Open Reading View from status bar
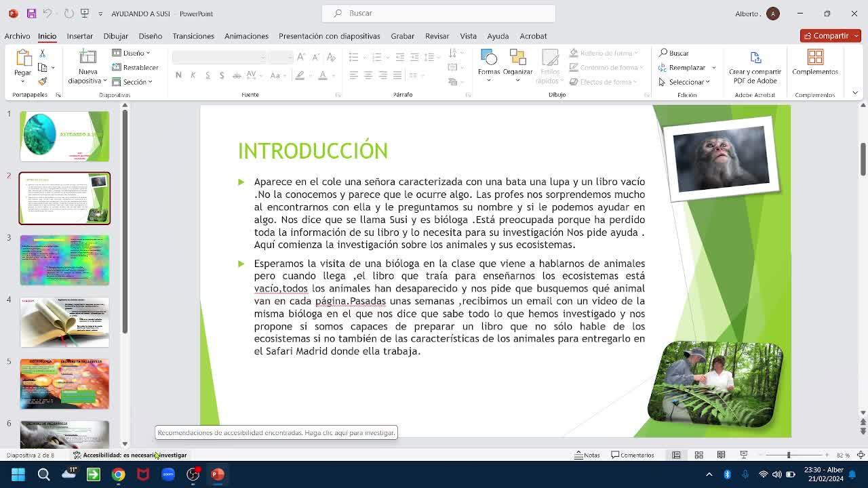 point(721,455)
